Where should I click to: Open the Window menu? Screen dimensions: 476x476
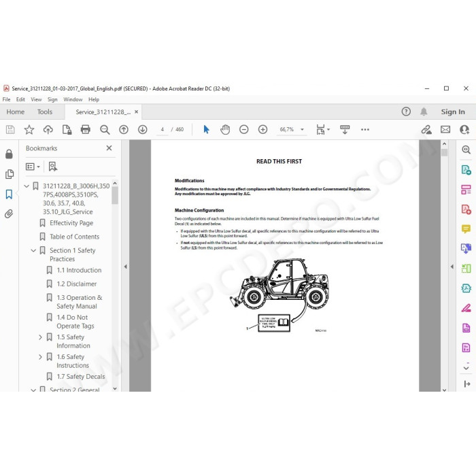[73, 99]
